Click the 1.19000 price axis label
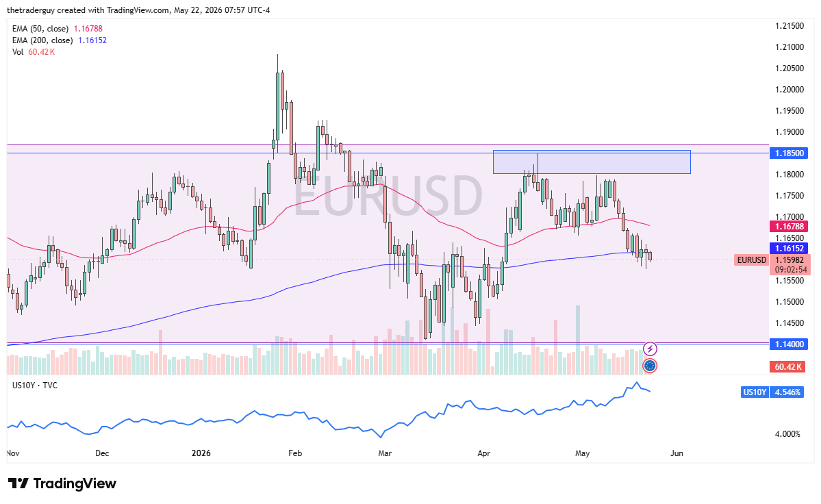This screenshot has width=821, height=504. coord(789,132)
